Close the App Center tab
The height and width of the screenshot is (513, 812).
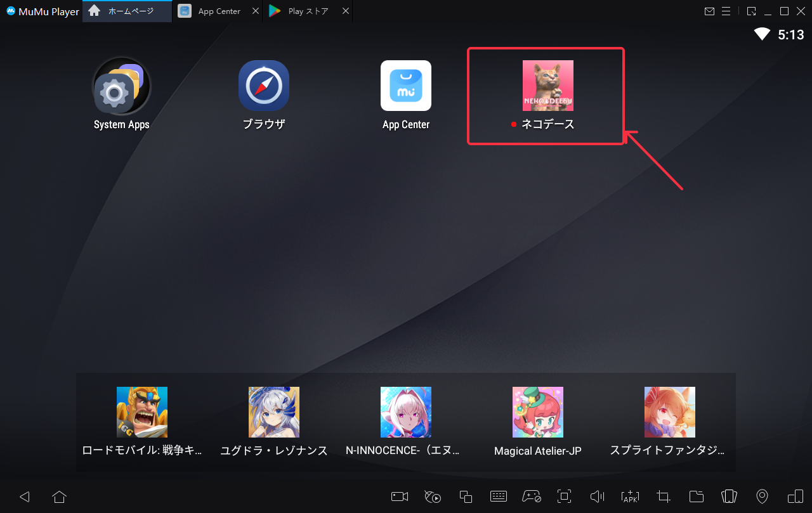point(255,11)
